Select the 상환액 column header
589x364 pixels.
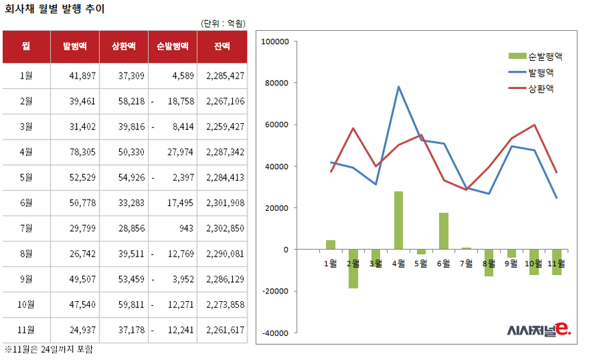pyautogui.click(x=123, y=47)
